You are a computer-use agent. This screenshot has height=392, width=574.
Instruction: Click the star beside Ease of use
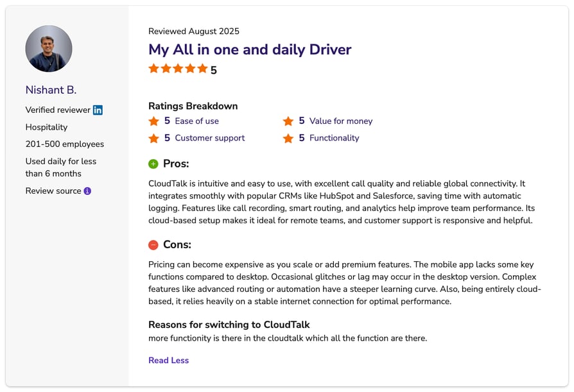(153, 121)
